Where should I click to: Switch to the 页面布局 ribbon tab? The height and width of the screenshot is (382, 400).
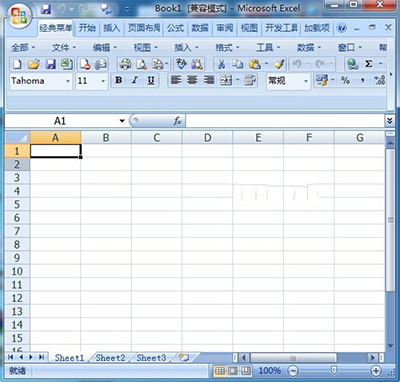point(144,28)
